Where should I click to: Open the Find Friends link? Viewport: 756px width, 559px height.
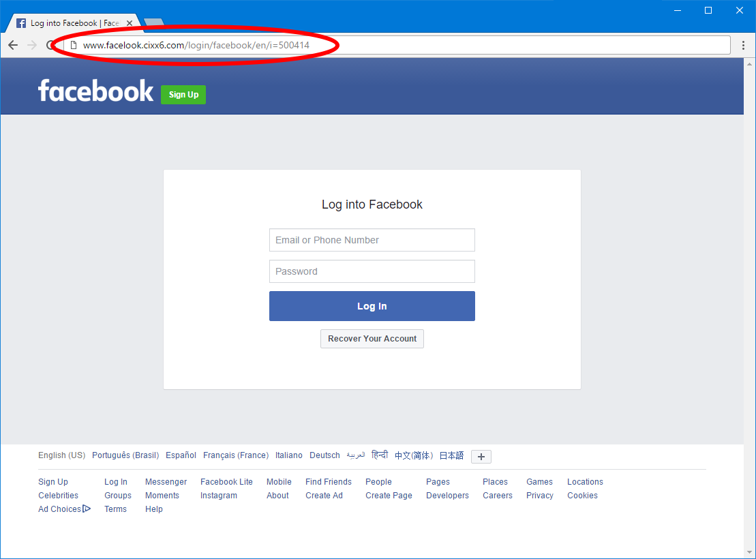click(x=329, y=482)
